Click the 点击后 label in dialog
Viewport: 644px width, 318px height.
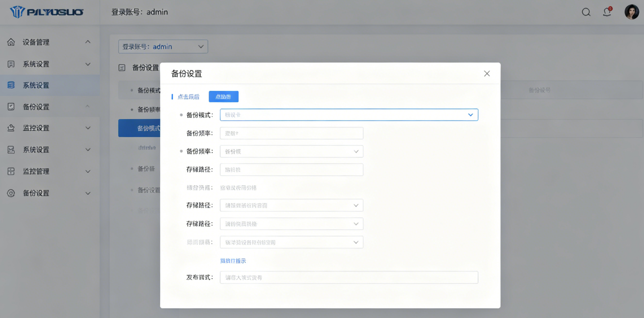pos(188,97)
